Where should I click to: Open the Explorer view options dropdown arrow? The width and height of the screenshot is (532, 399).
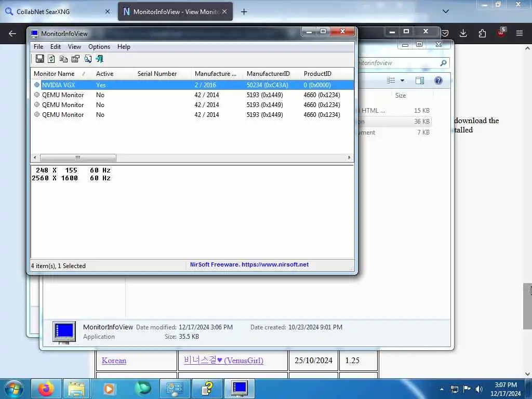tap(403, 81)
